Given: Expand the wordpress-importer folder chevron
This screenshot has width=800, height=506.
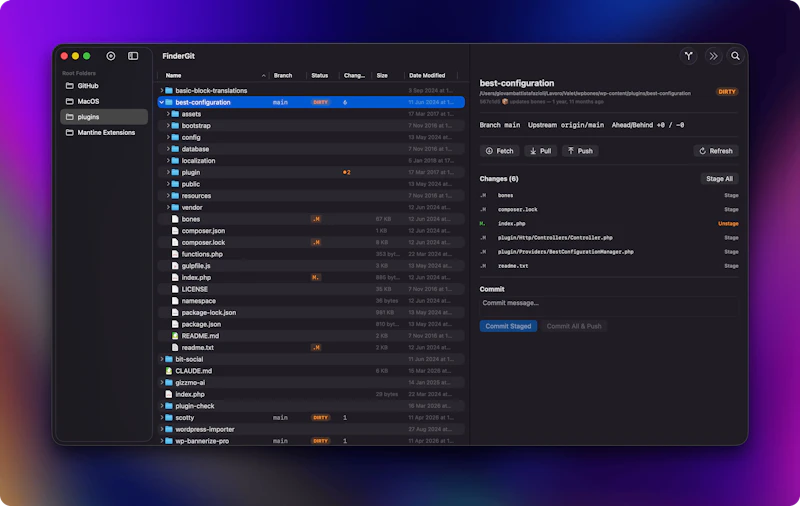Looking at the screenshot, I should click(162, 429).
